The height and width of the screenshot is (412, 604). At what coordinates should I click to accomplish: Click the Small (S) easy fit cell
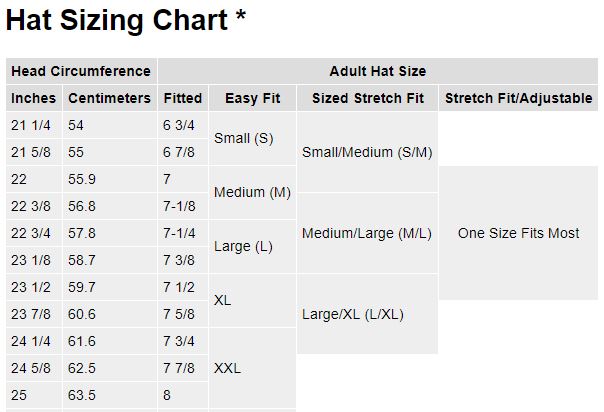[243, 138]
